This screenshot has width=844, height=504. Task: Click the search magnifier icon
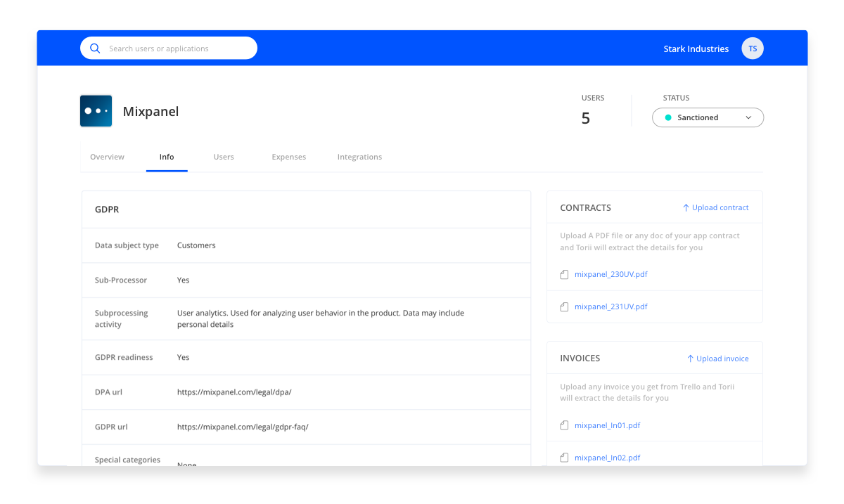95,49
